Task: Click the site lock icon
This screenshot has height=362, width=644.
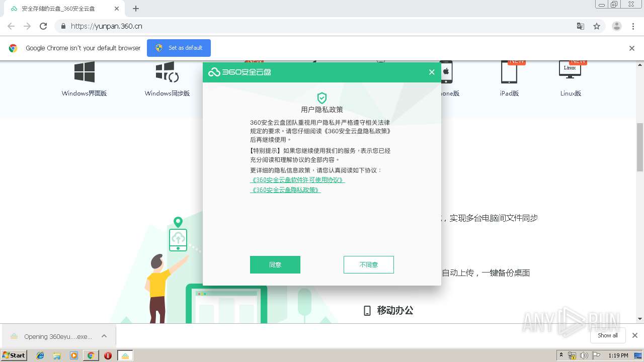Action: pyautogui.click(x=63, y=26)
